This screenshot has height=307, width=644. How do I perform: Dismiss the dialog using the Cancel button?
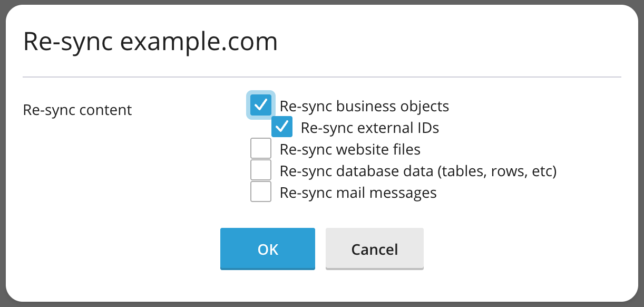[x=375, y=249]
